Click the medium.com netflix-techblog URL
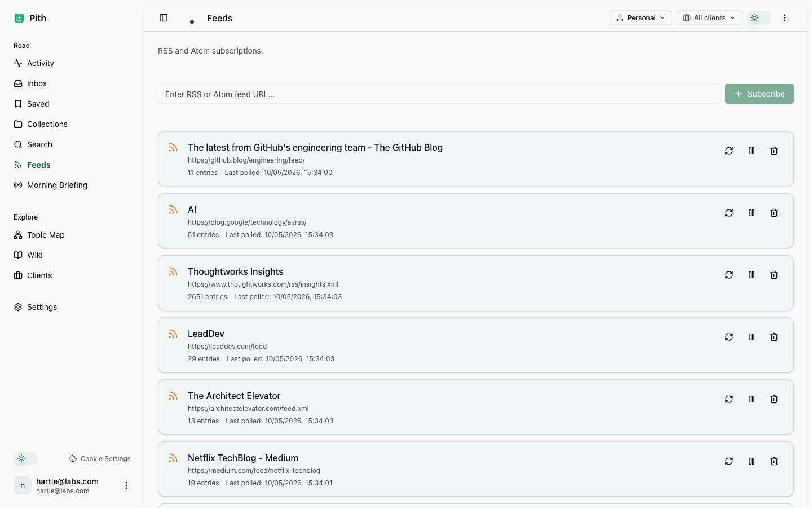 coord(254,471)
